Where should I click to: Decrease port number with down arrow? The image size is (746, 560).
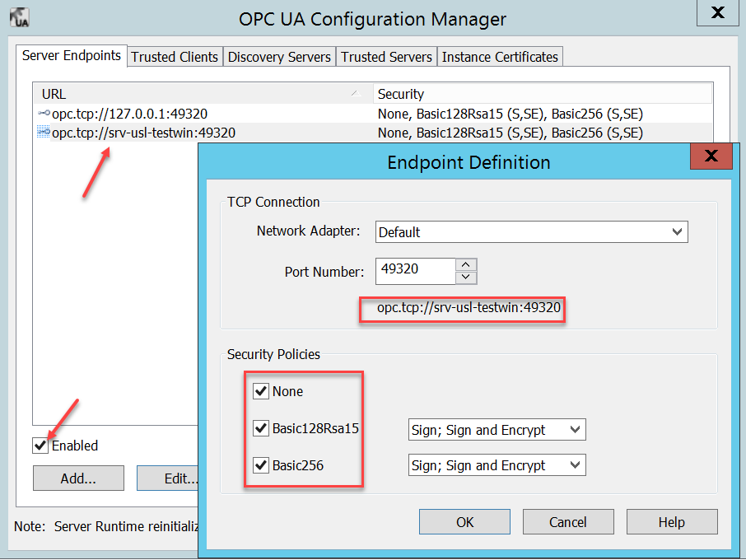click(466, 278)
